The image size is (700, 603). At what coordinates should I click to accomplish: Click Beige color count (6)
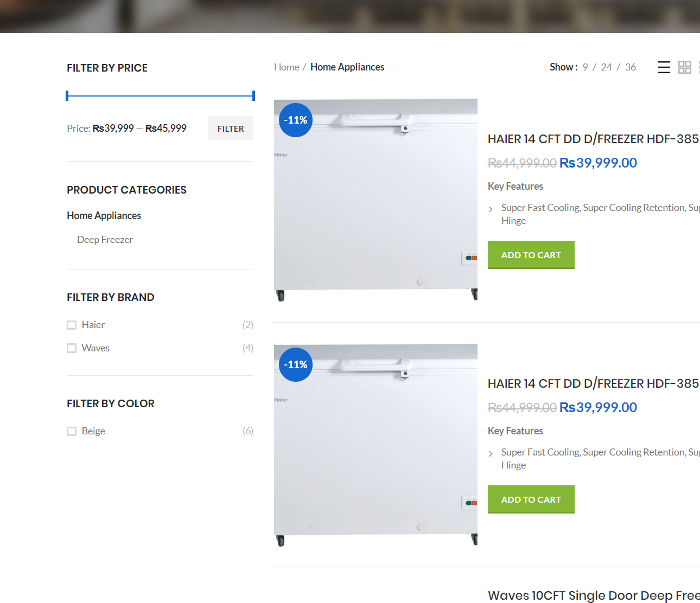(x=248, y=431)
